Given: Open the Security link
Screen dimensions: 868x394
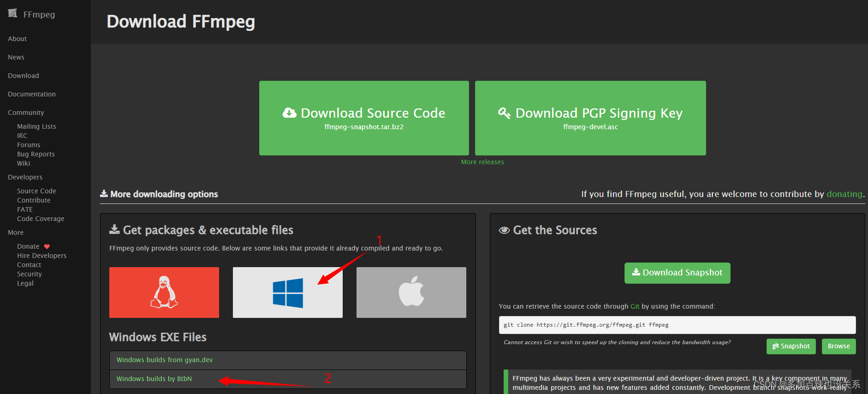Looking at the screenshot, I should [x=30, y=274].
